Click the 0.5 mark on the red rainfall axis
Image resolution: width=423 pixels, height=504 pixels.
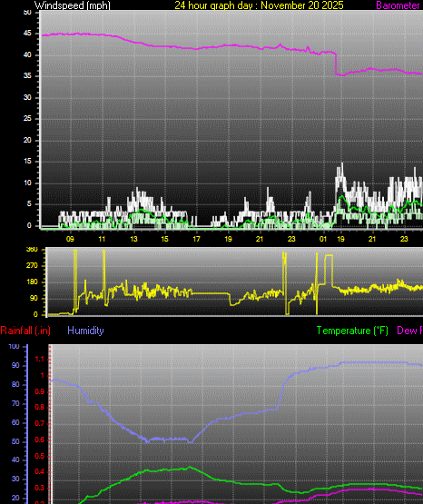[40, 456]
